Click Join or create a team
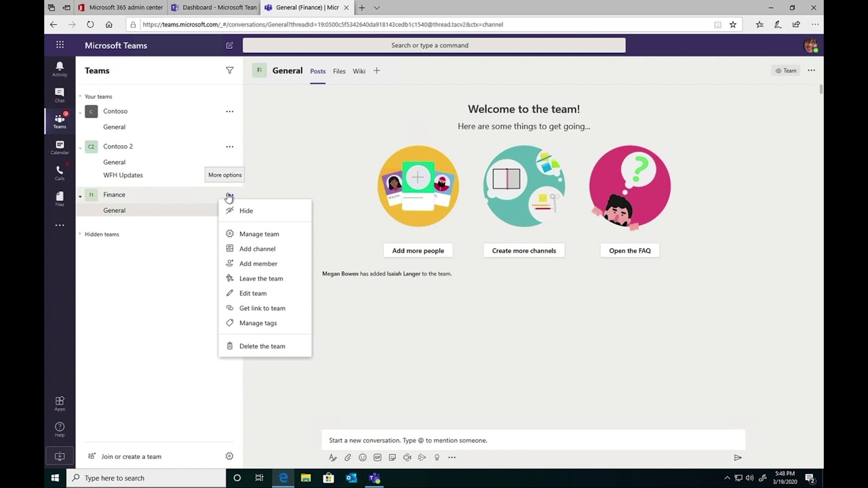The width and height of the screenshot is (868, 488). 125,457
